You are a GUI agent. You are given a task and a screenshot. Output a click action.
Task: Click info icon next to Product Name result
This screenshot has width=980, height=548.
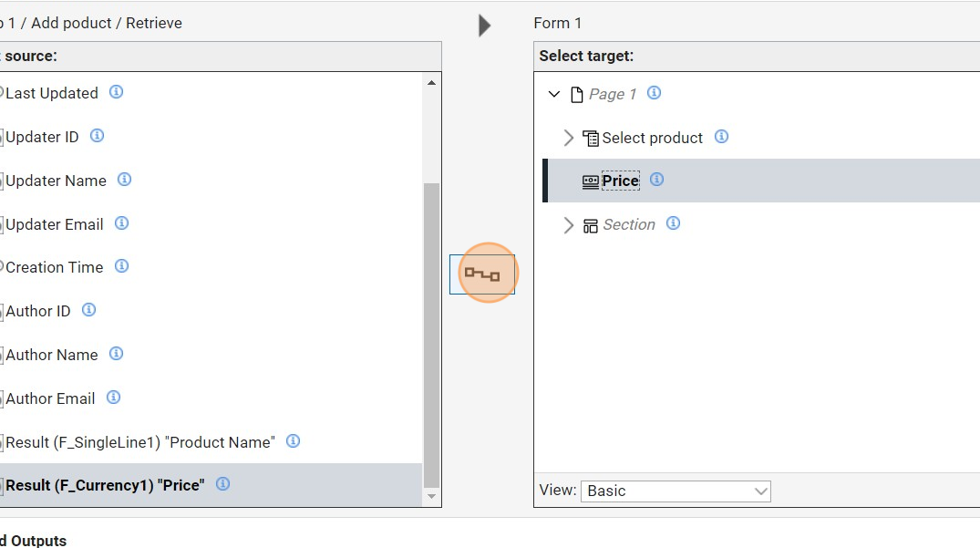(293, 441)
